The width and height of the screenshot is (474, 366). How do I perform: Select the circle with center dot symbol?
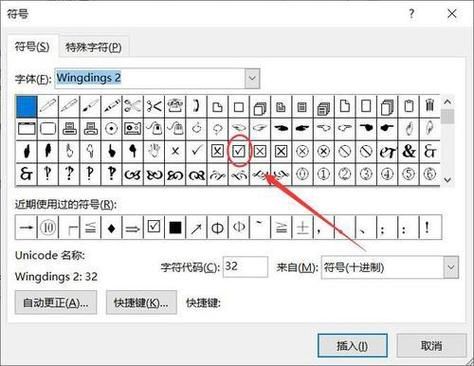112,129
